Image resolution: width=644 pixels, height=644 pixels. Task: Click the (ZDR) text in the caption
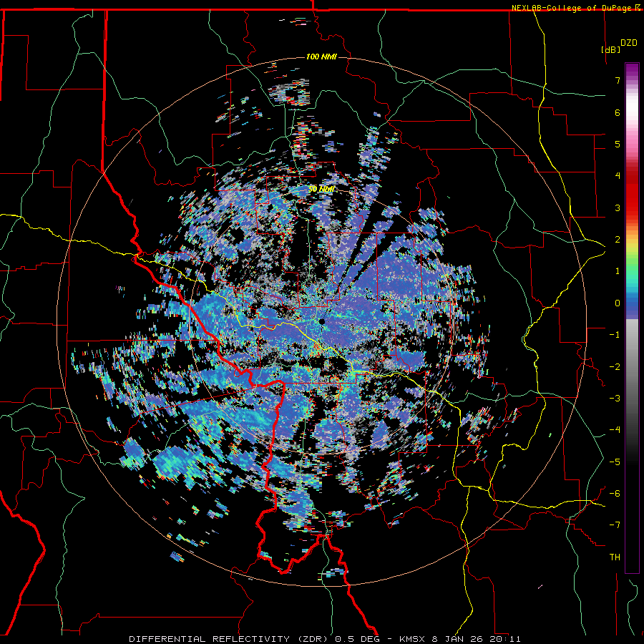(312, 639)
